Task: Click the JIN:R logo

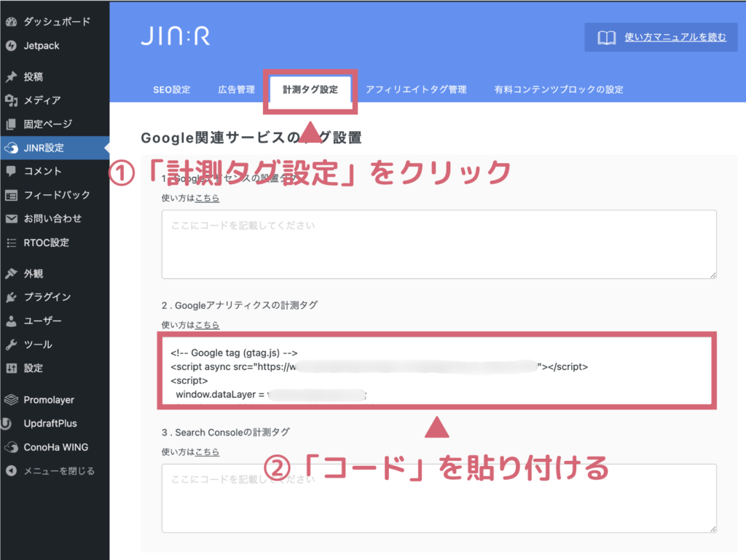Action: (175, 36)
